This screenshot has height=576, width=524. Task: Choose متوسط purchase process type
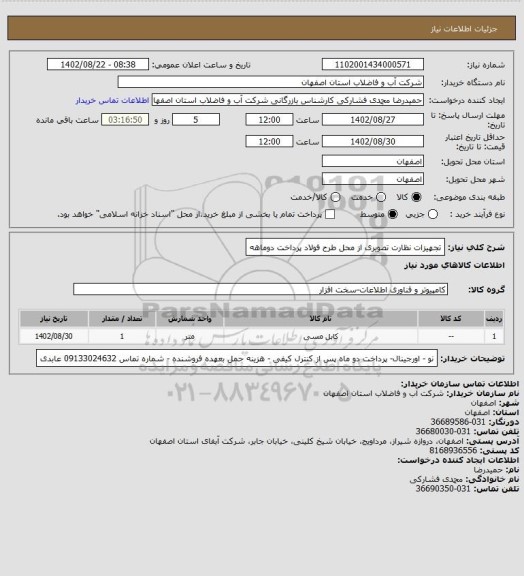[x=393, y=214]
